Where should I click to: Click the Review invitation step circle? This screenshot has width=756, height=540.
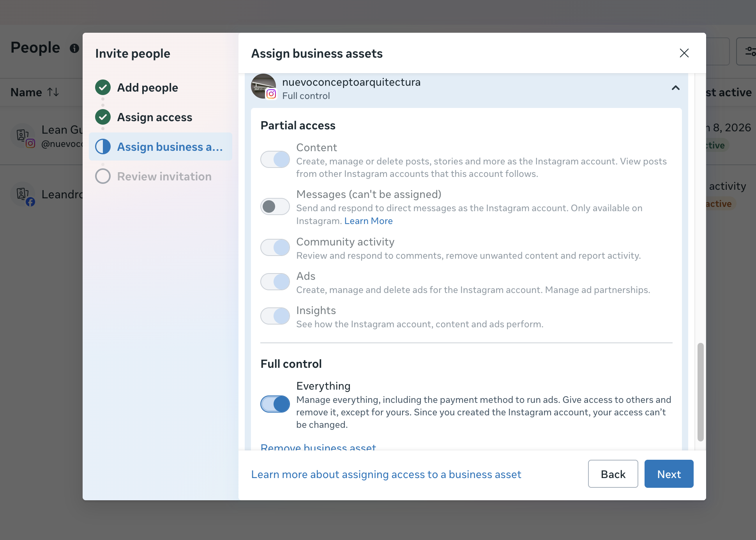[x=103, y=176]
